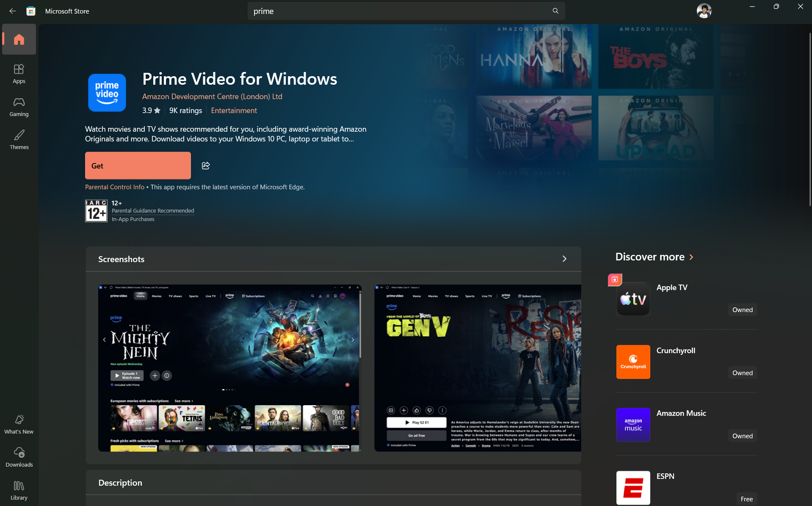The width and height of the screenshot is (812, 506).
Task: Open the user profile avatar
Action: tap(704, 11)
